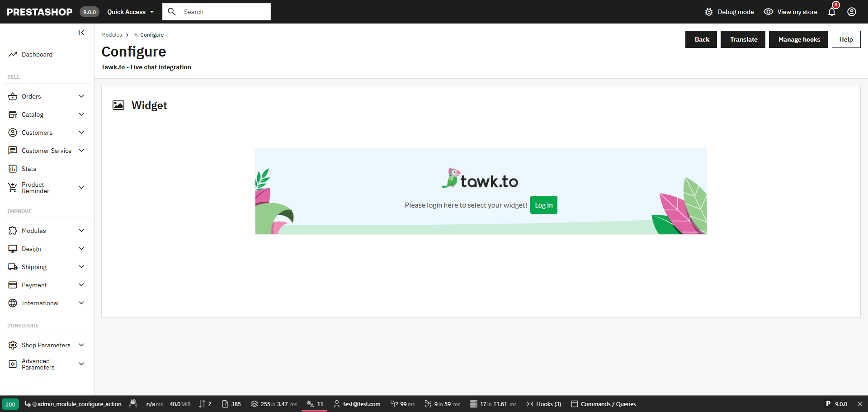Open the Hooks (3) panel
The height and width of the screenshot is (412, 868).
point(544,404)
